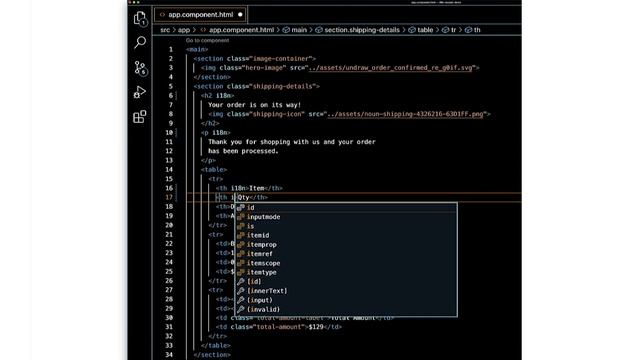Select the 'itemprop' suggestion

(346, 244)
